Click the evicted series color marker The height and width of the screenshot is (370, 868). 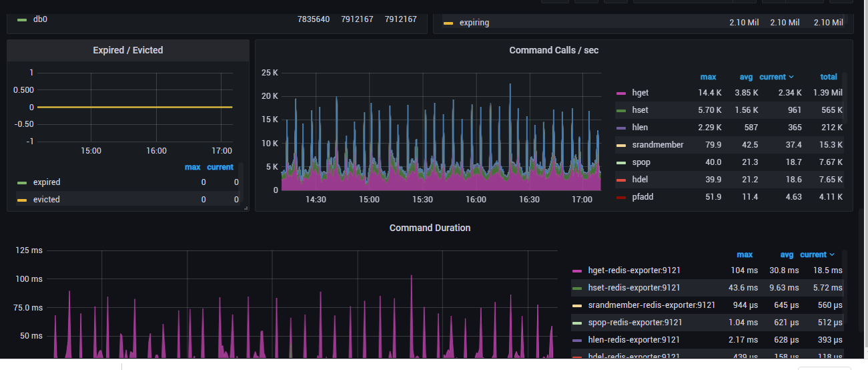22,200
